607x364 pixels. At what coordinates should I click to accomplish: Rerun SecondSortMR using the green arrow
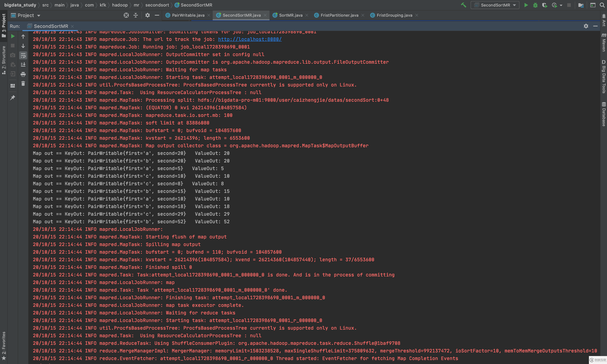click(x=13, y=36)
